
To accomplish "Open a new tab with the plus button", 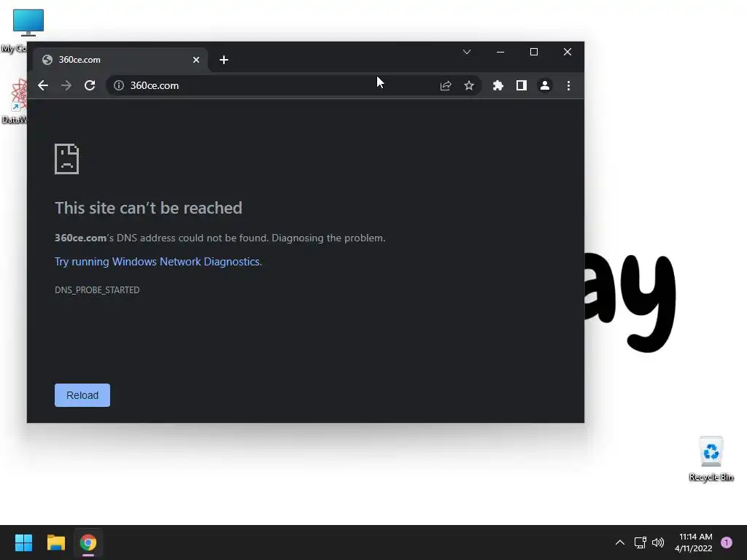I will coord(224,60).
